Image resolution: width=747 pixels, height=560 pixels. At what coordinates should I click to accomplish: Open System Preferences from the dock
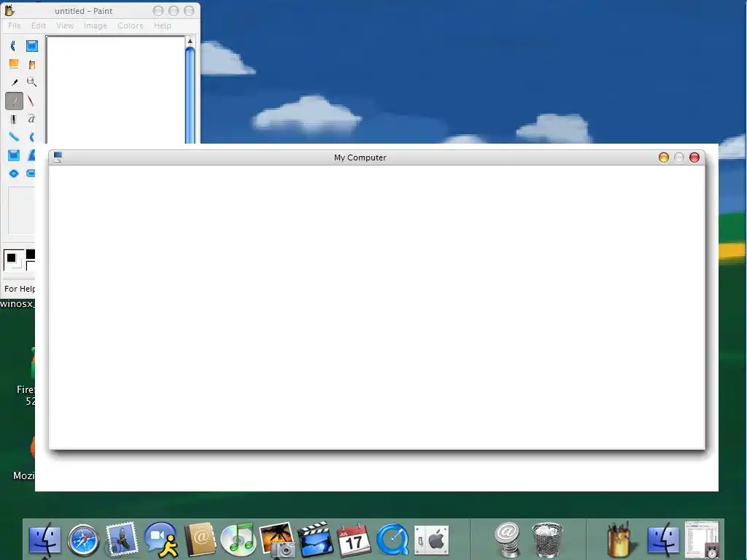pos(431,540)
